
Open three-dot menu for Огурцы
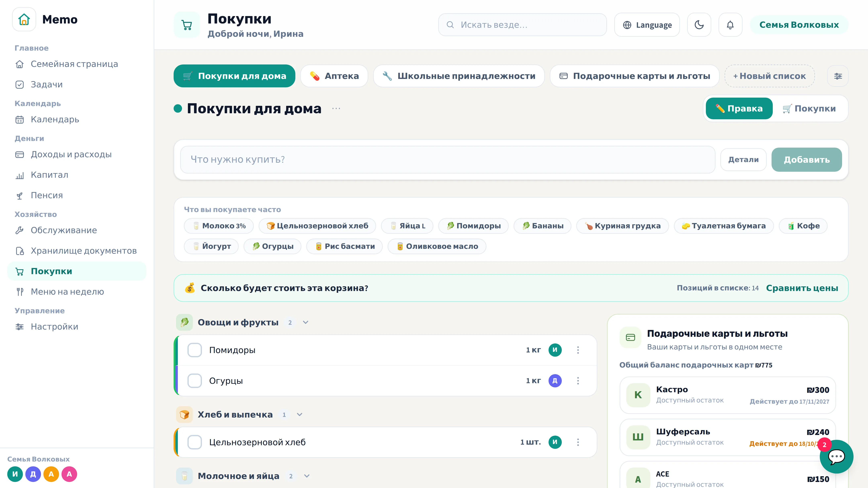click(578, 381)
